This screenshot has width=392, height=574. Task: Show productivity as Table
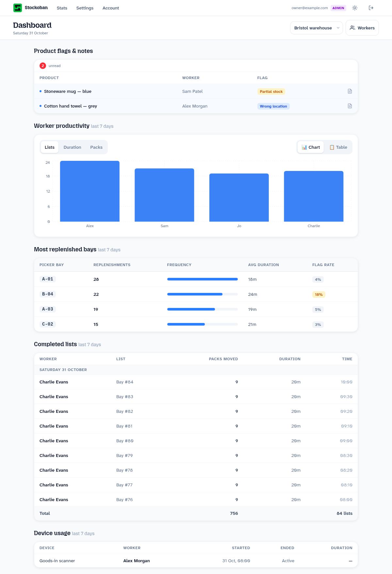pos(338,147)
